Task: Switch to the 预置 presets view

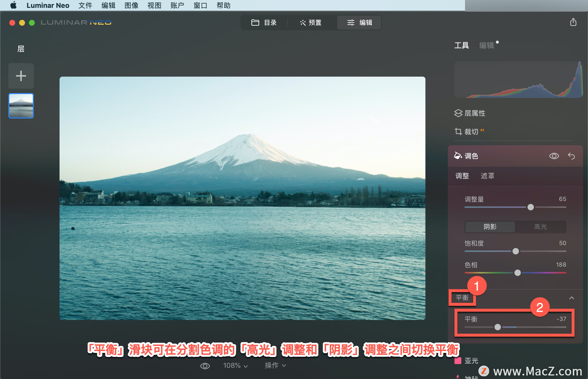Action: point(311,23)
